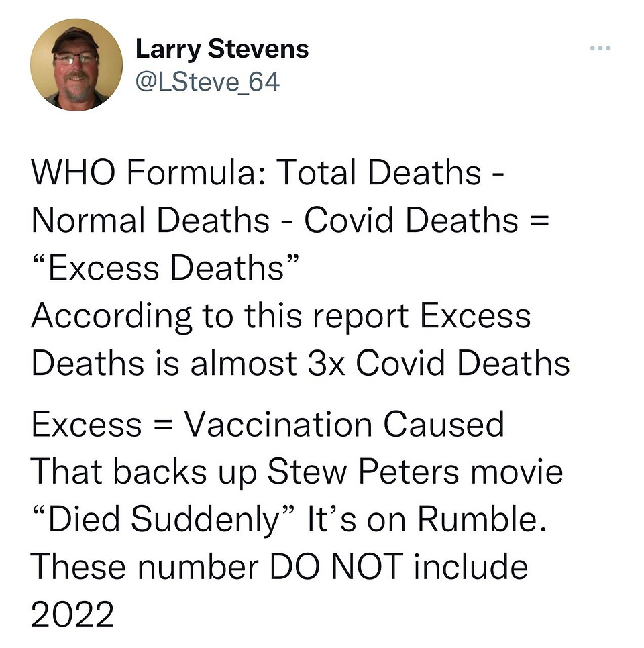
Task: Open Larry Stevens' profile picture
Action: pyautogui.click(x=76, y=65)
